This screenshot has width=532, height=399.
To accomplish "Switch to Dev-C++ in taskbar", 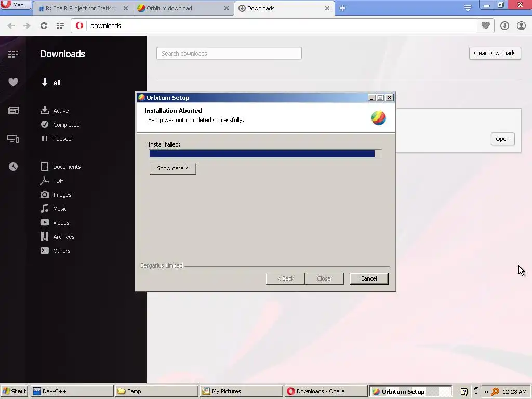I will (x=72, y=391).
